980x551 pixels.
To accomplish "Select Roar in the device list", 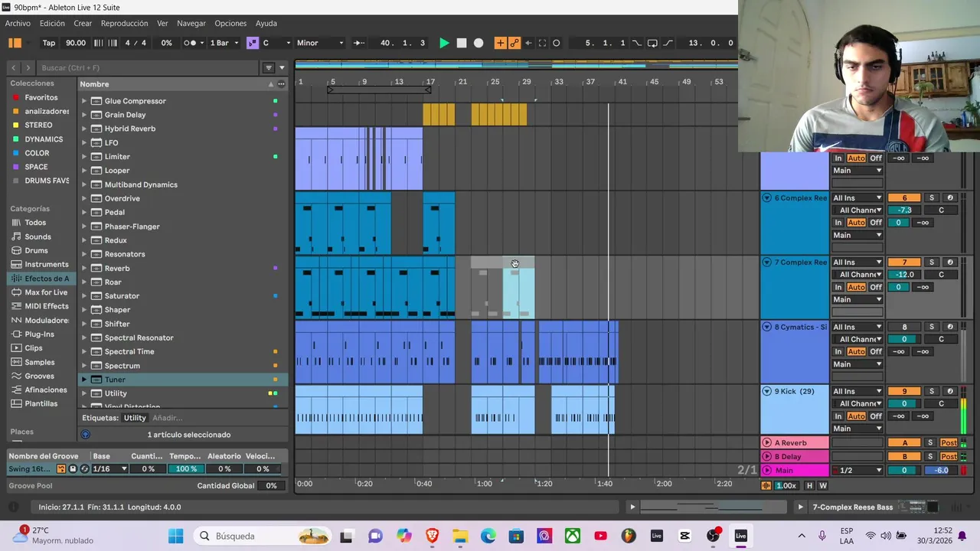I will point(113,282).
